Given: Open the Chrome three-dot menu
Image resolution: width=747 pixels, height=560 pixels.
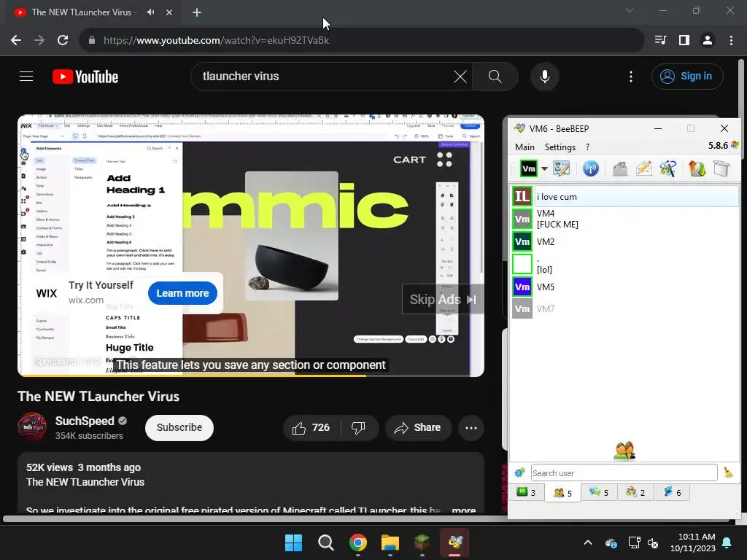Looking at the screenshot, I should (731, 40).
